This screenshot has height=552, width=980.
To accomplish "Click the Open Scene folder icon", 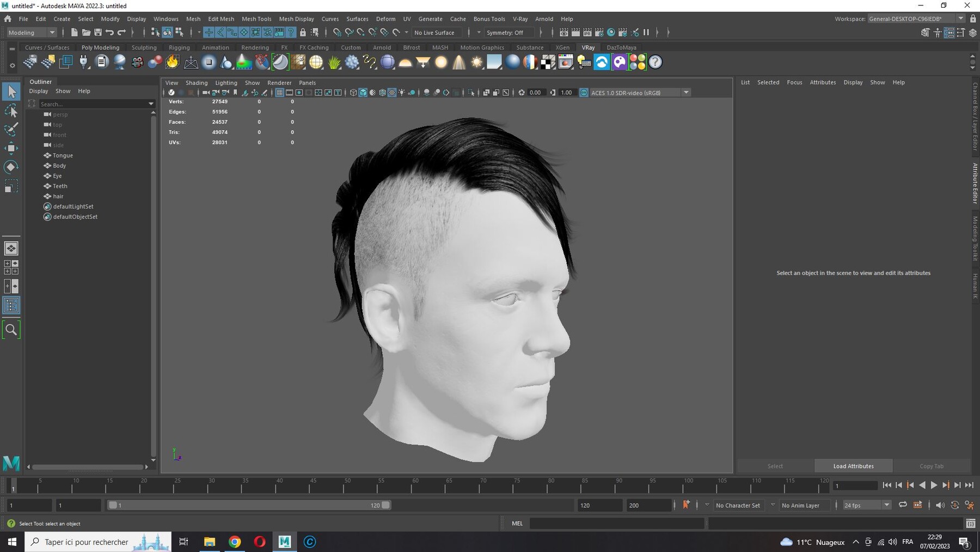I will [86, 33].
